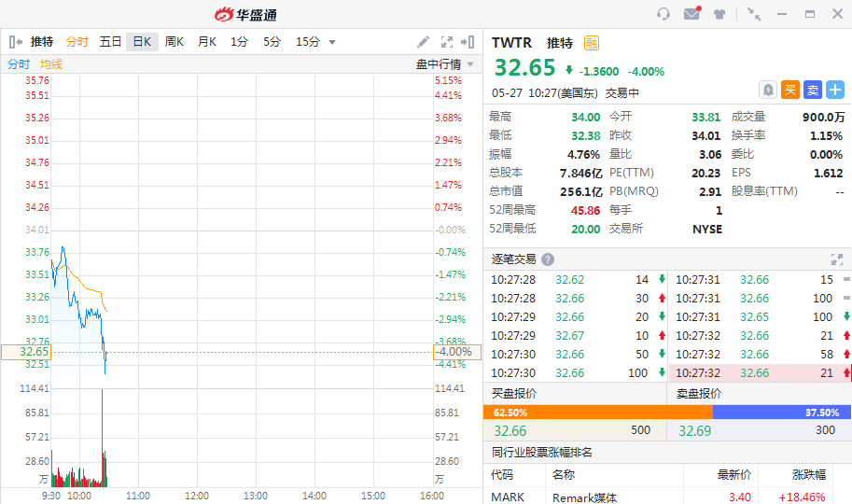
Task: Toggle the 分时 line legend
Action: (19, 64)
